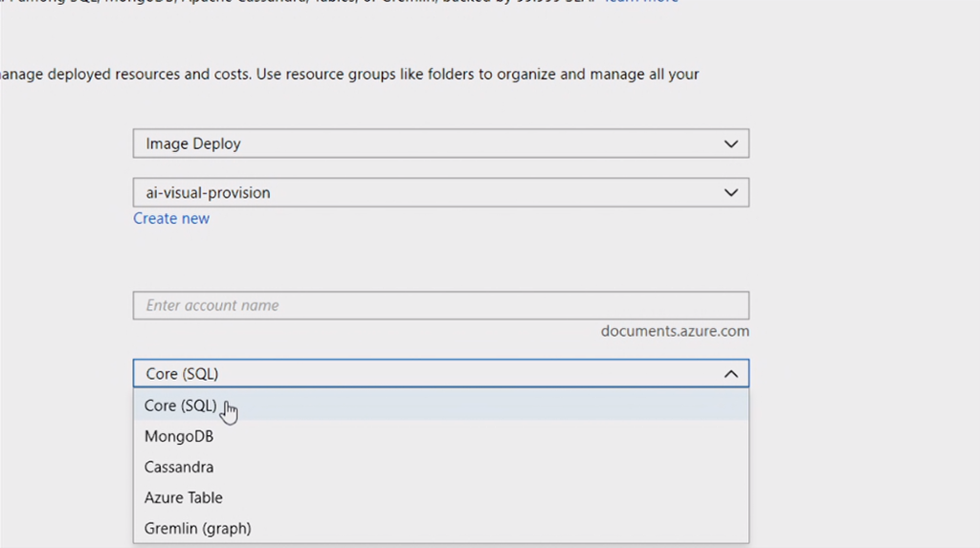Choose the Gremlin (graph) option
Screen dimensions: 980x548
point(198,528)
